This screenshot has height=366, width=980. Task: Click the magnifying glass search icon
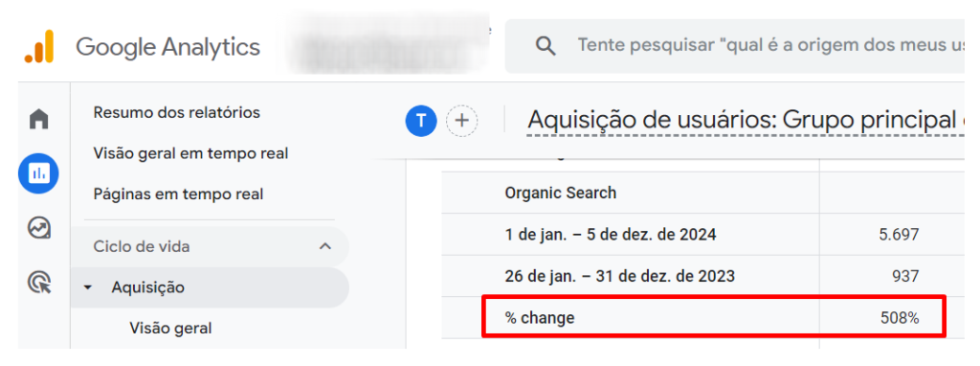click(546, 46)
